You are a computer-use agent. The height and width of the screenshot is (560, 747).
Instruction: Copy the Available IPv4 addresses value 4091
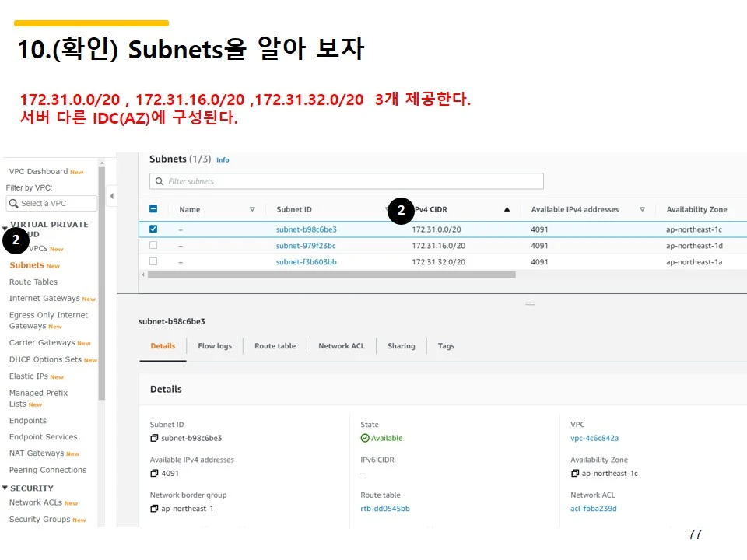153,473
